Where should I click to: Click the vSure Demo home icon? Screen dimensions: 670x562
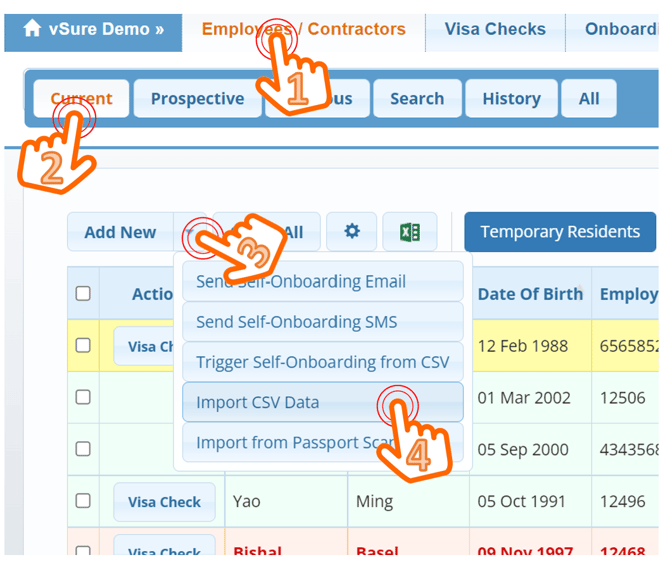32,29
